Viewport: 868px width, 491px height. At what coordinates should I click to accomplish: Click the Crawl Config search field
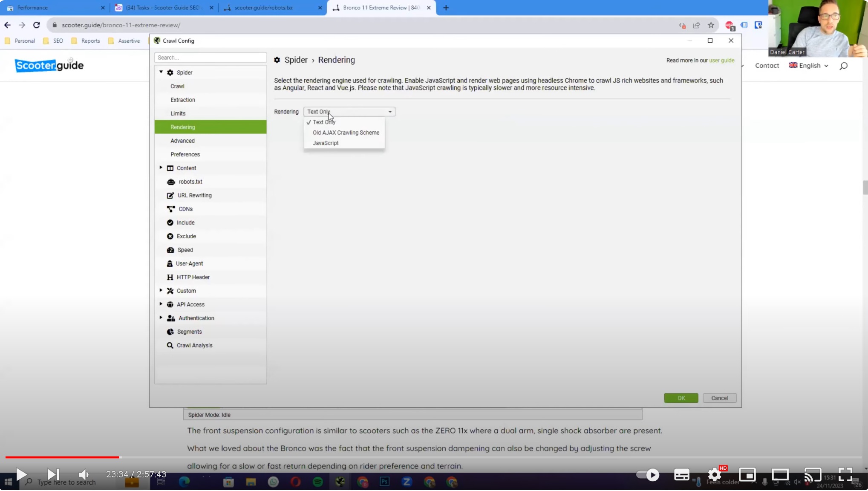211,58
